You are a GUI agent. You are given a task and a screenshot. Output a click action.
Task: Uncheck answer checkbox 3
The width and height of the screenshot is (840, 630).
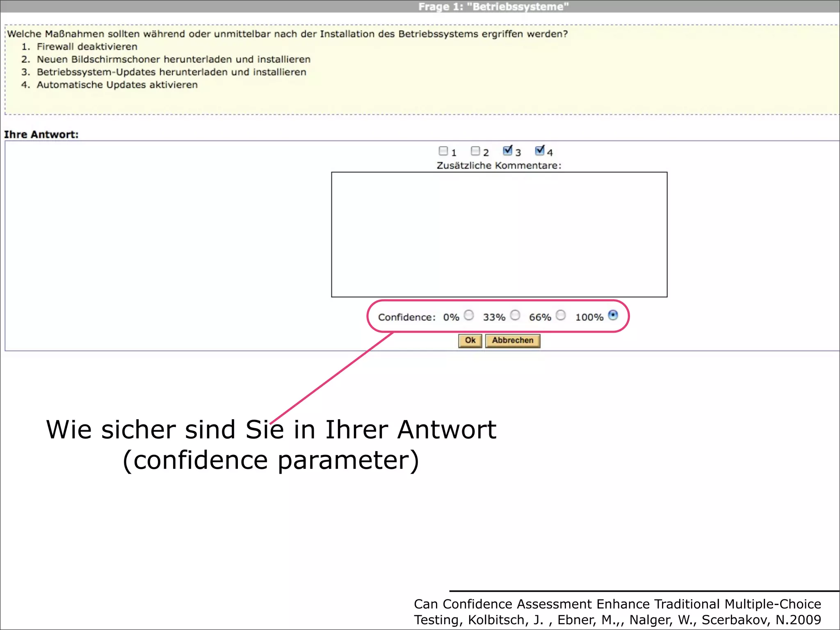[508, 151]
